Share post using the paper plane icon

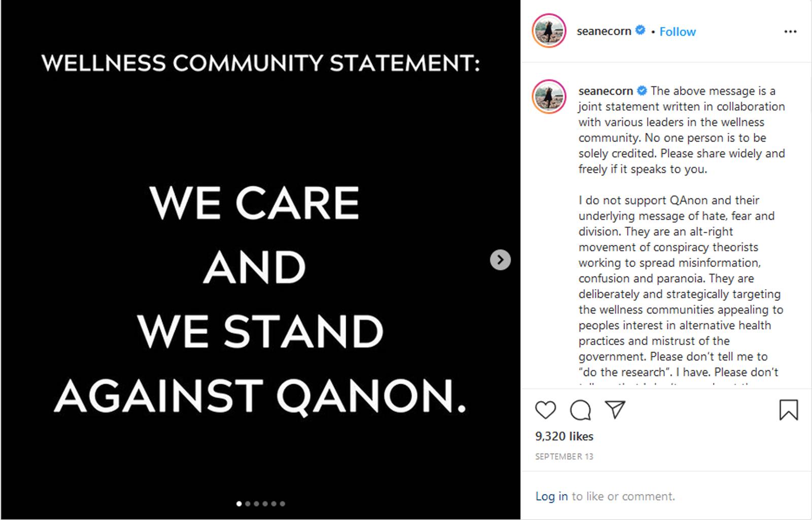coord(615,409)
